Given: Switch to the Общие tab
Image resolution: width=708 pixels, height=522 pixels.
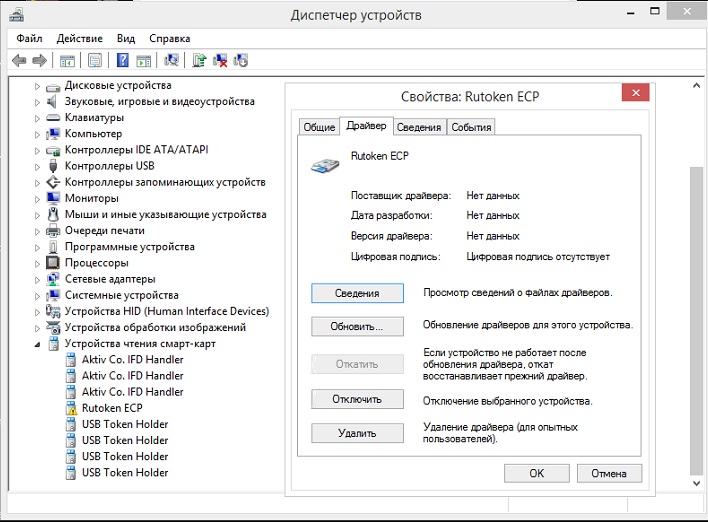Looking at the screenshot, I should [319, 127].
